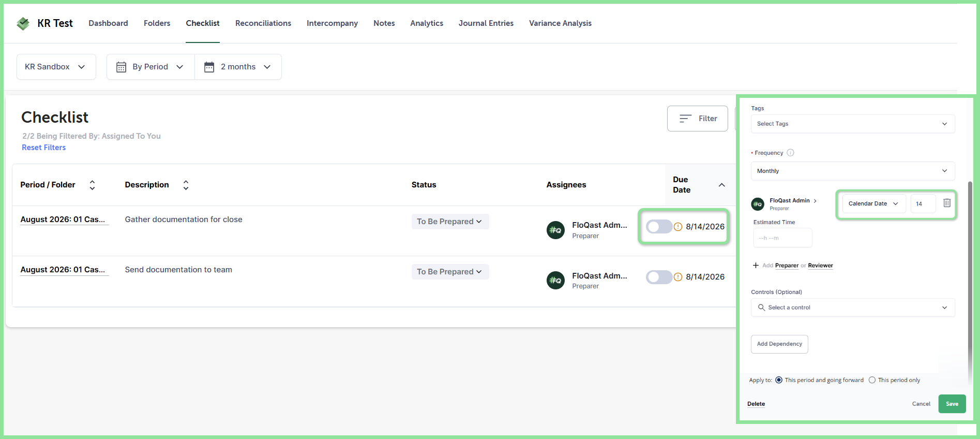The width and height of the screenshot is (980, 439).
Task: Cancel the edit panel
Action: (x=921, y=404)
